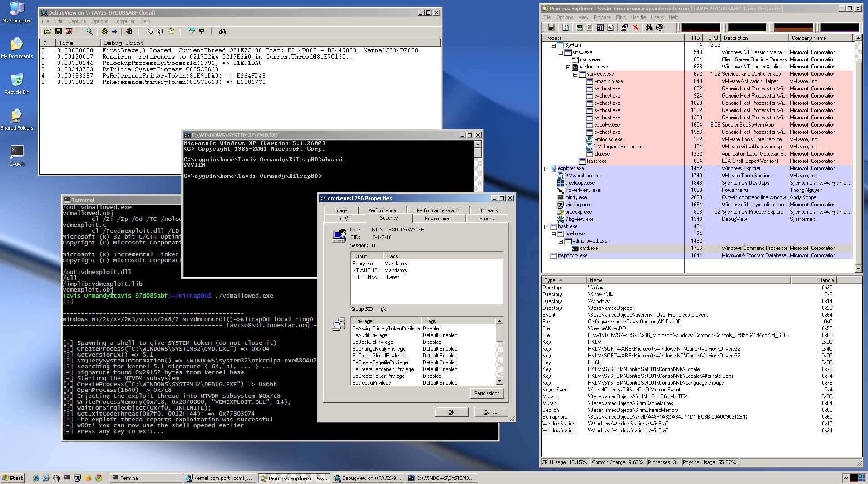Click the binoculars Find Handle icon in Process Explorer
Viewport: 868px width, 484px height.
[x=649, y=28]
